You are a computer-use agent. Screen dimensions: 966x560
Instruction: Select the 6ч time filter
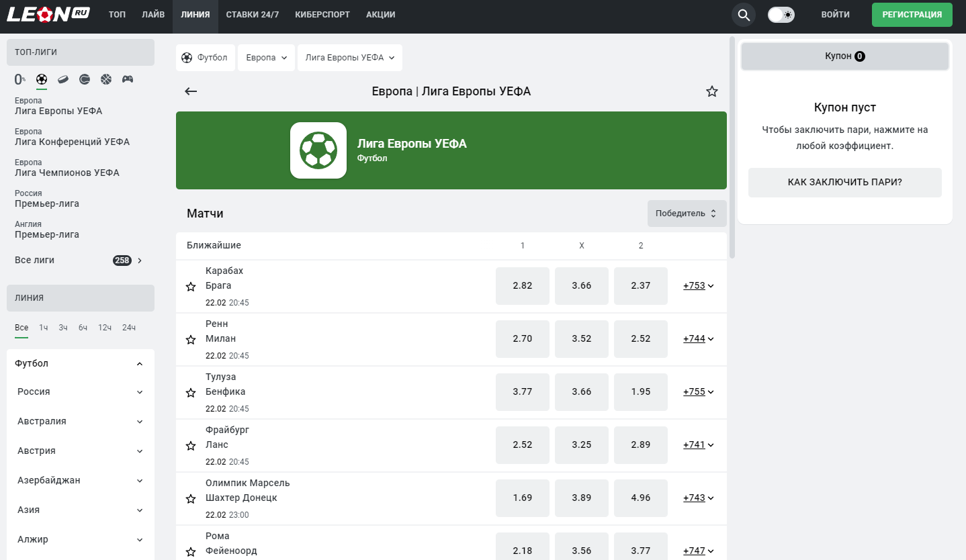pos(83,328)
